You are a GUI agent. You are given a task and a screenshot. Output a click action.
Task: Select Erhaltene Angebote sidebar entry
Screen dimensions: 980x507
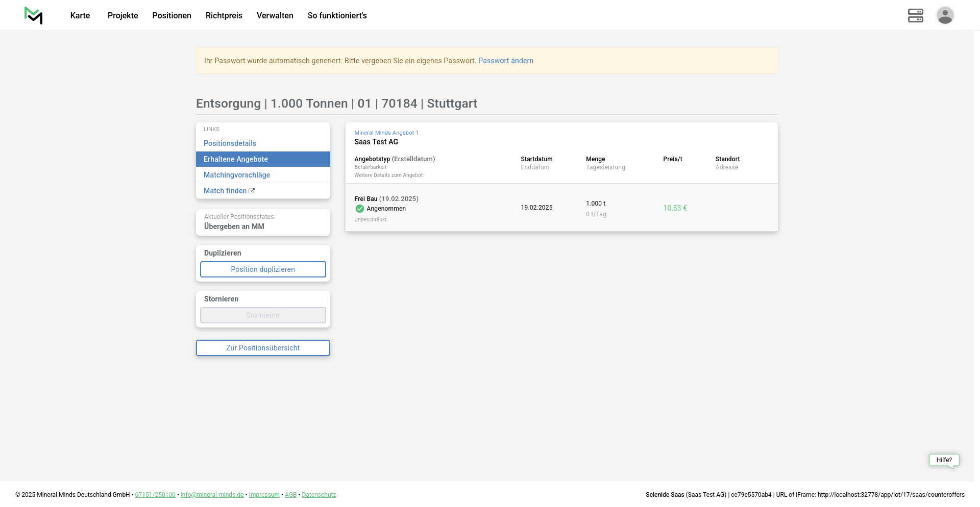[236, 159]
